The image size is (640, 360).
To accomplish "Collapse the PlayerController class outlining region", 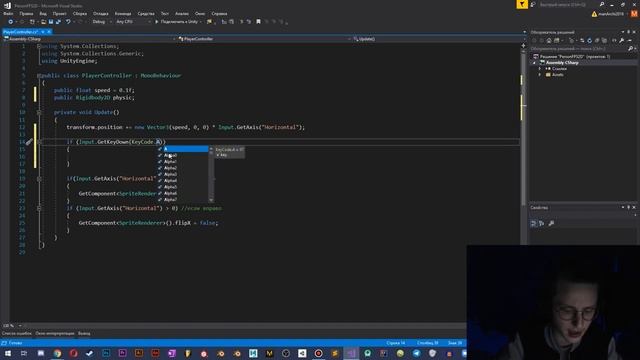I will [x=39, y=76].
